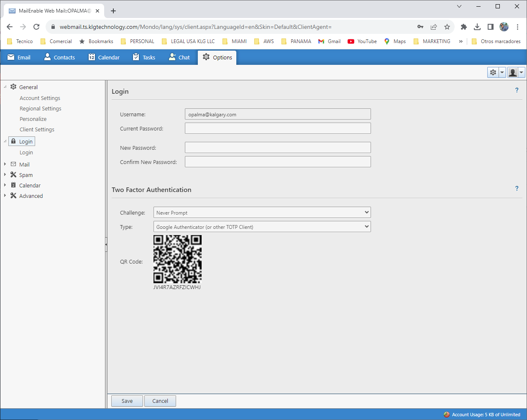This screenshot has width=527, height=420.
Task: Click the Mail envelope icon in tree
Action: pyautogui.click(x=13, y=164)
